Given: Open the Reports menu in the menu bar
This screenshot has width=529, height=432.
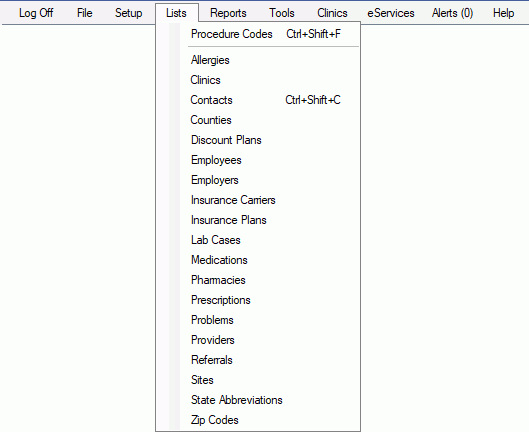Looking at the screenshot, I should 228,13.
